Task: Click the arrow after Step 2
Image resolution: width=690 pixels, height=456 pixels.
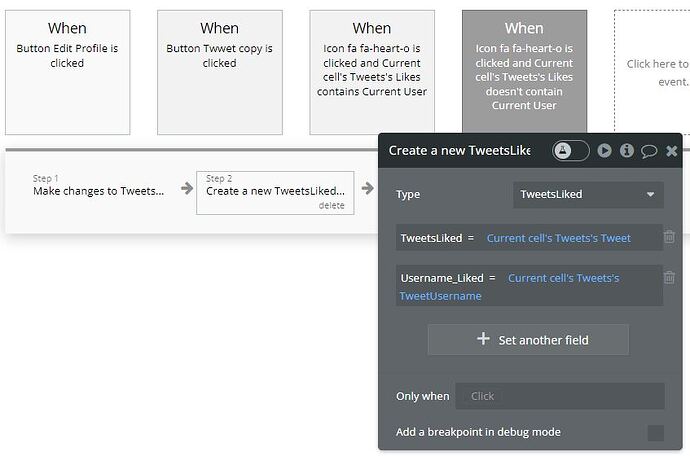Action: coord(367,188)
